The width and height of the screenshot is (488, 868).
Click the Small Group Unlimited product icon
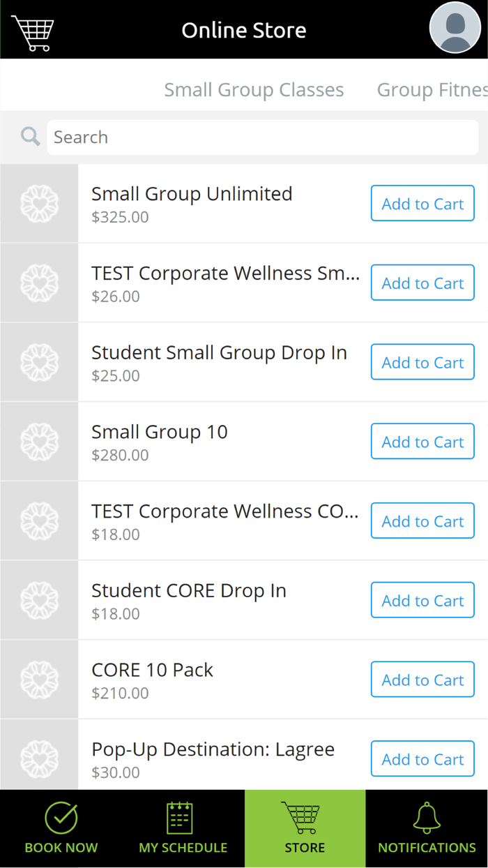tap(39, 203)
